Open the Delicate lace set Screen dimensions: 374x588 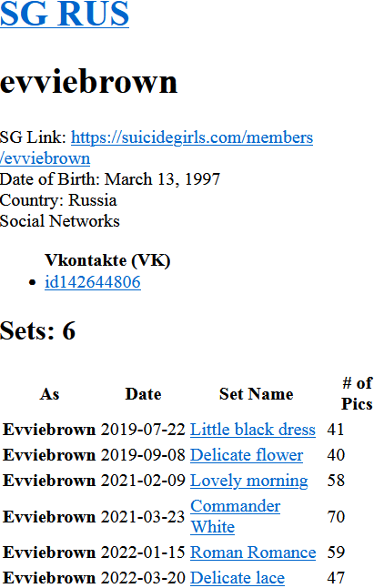point(238,578)
